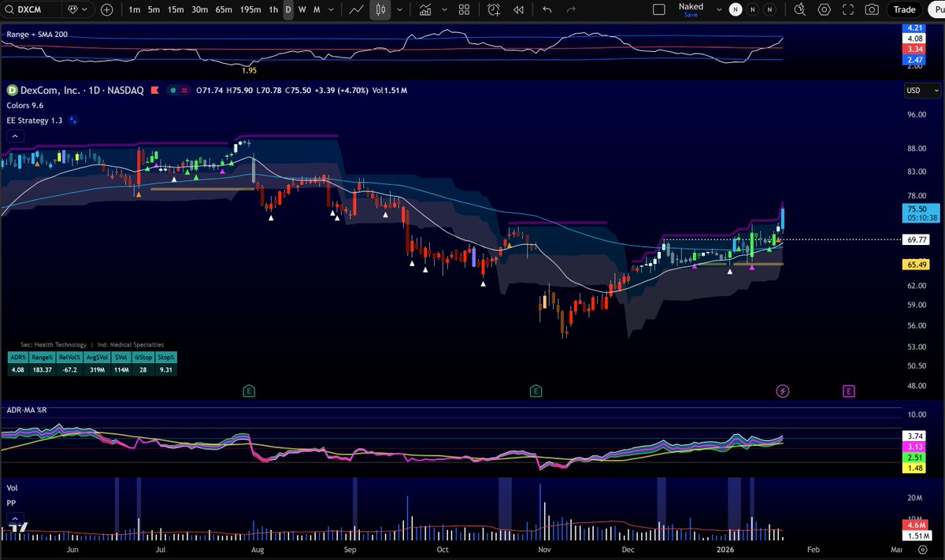Open the diamond watchlist dropdown
This screenshot has height=560, width=945.
point(78,9)
